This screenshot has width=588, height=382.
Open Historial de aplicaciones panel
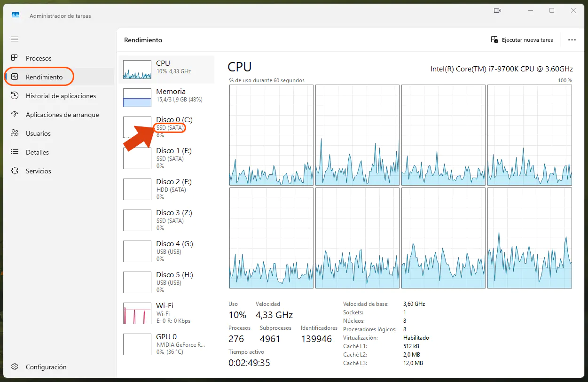pyautogui.click(x=59, y=95)
